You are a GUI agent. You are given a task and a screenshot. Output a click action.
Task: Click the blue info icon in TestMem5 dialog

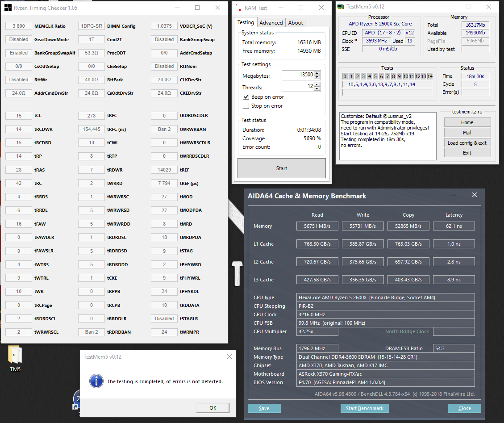pyautogui.click(x=96, y=381)
